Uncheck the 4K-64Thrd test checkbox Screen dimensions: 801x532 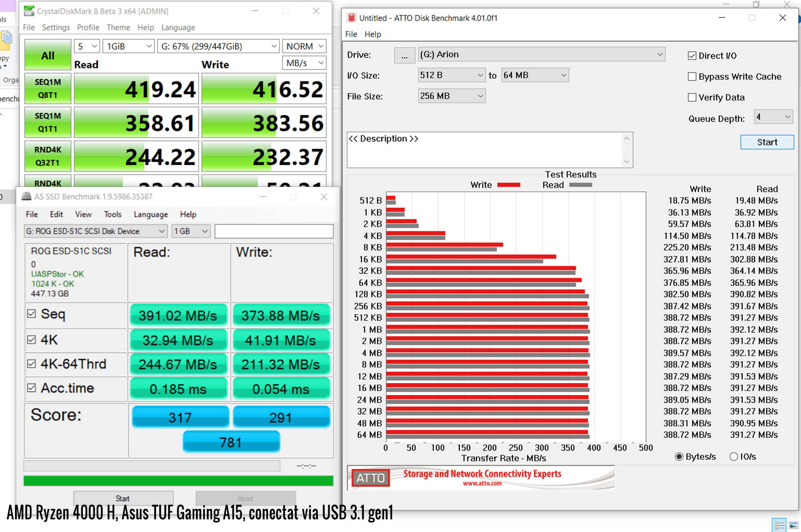(32, 364)
